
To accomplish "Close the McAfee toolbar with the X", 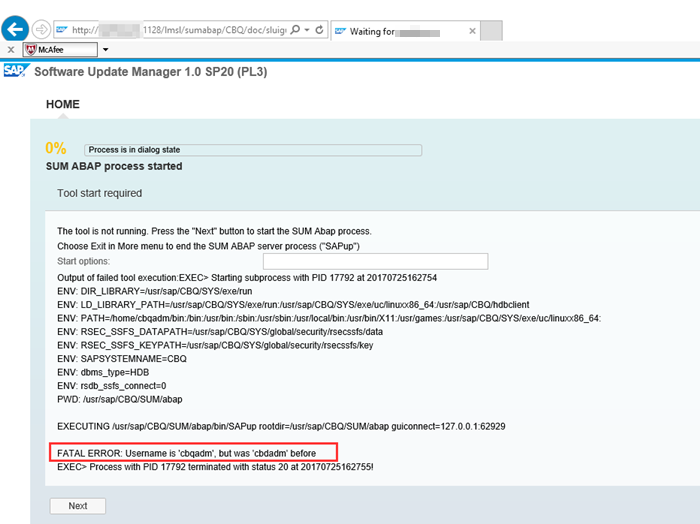I will coord(11,50).
